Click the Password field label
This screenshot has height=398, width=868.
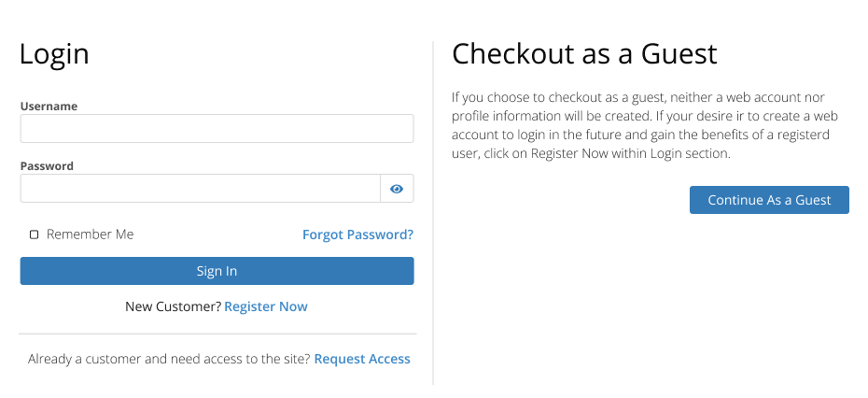click(x=47, y=165)
